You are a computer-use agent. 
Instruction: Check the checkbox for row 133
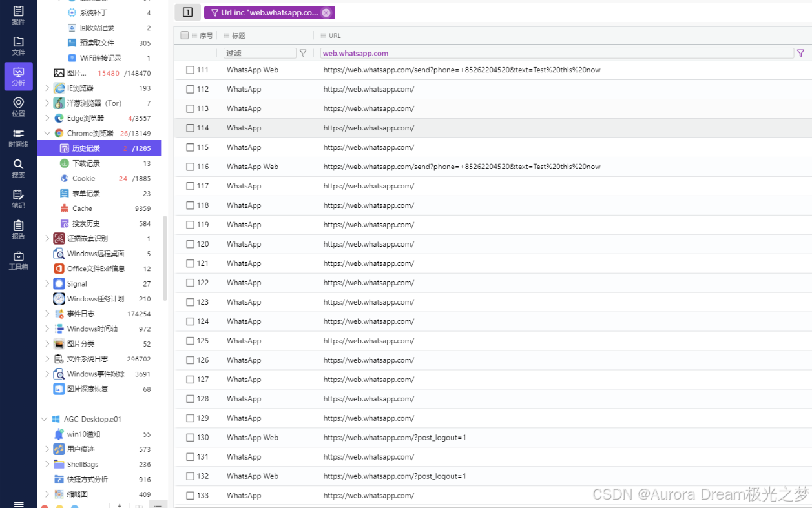point(191,496)
